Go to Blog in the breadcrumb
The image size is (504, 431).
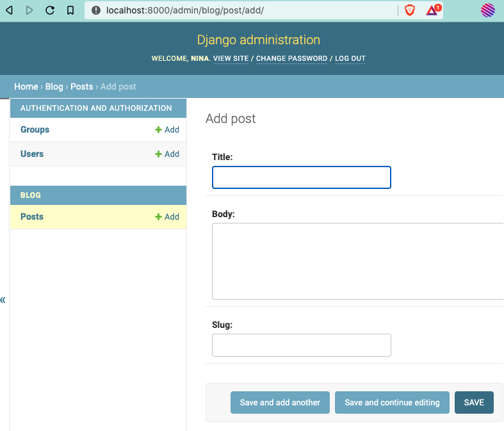[x=54, y=86]
